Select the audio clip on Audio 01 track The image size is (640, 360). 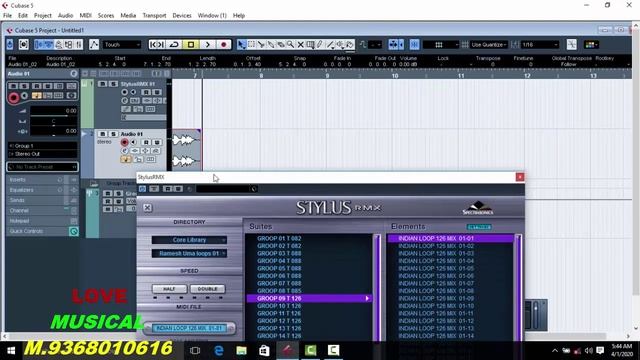187,150
